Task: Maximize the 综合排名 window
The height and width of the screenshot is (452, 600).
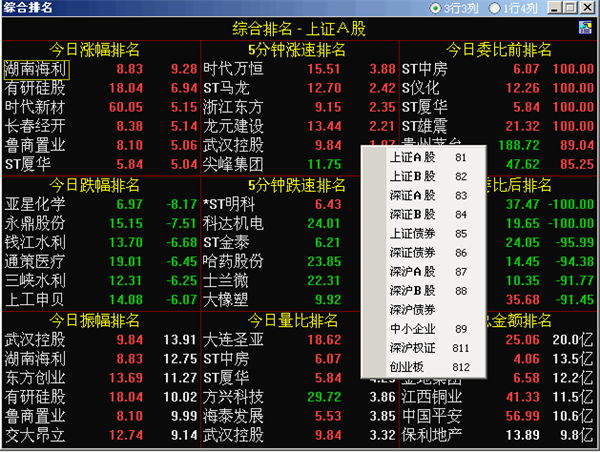Action: pyautogui.click(x=571, y=8)
